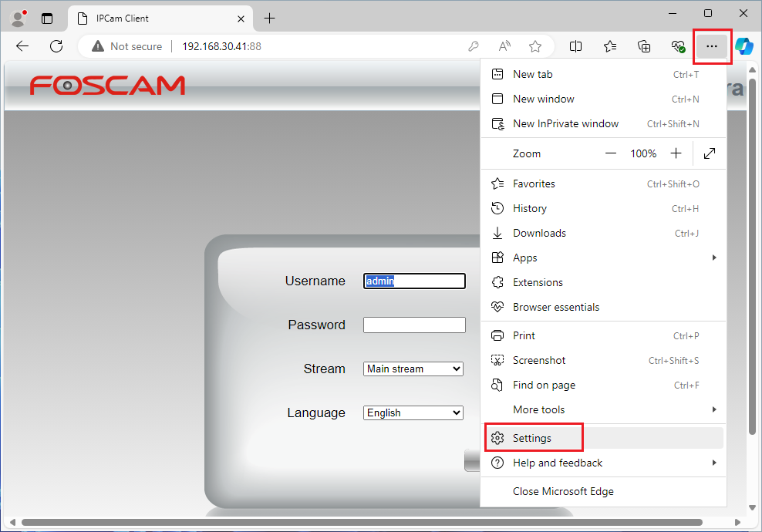Image resolution: width=762 pixels, height=532 pixels.
Task: Open the Collections toolbar icon
Action: (644, 46)
